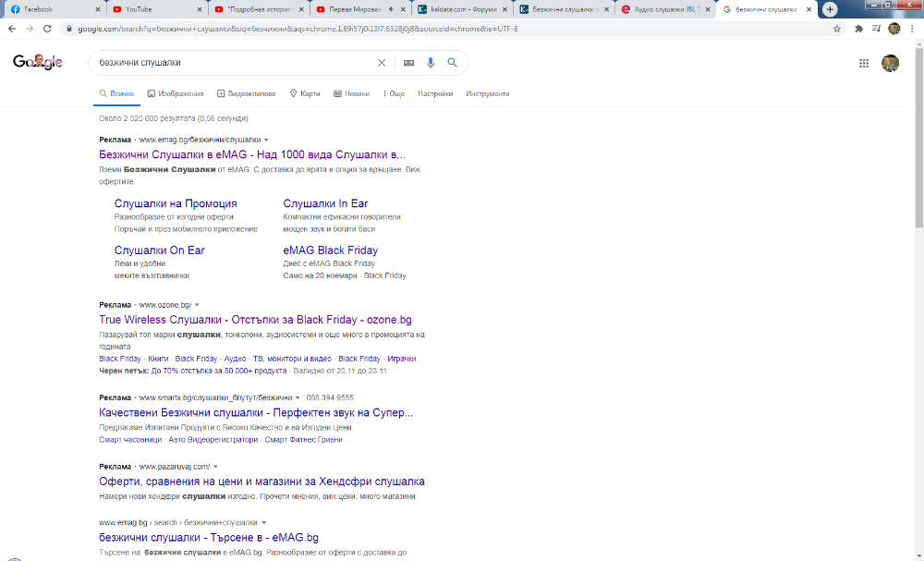The width and height of the screenshot is (924, 561).
Task: Open Black Friday - Книги link
Action: pos(134,359)
